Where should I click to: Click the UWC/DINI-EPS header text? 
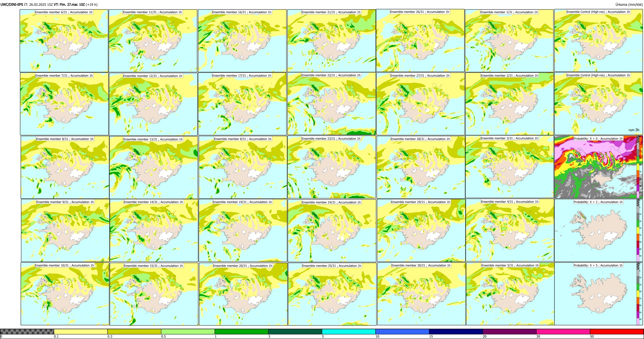coord(12,4)
